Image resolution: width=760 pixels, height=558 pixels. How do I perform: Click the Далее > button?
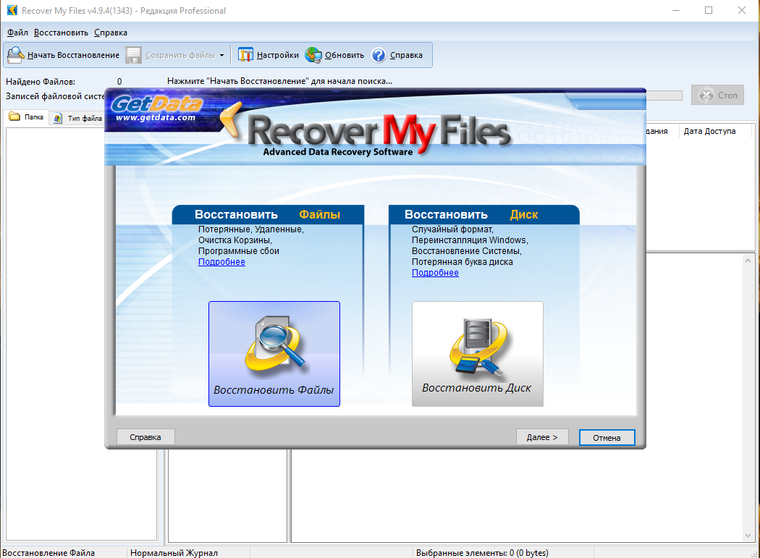[542, 437]
